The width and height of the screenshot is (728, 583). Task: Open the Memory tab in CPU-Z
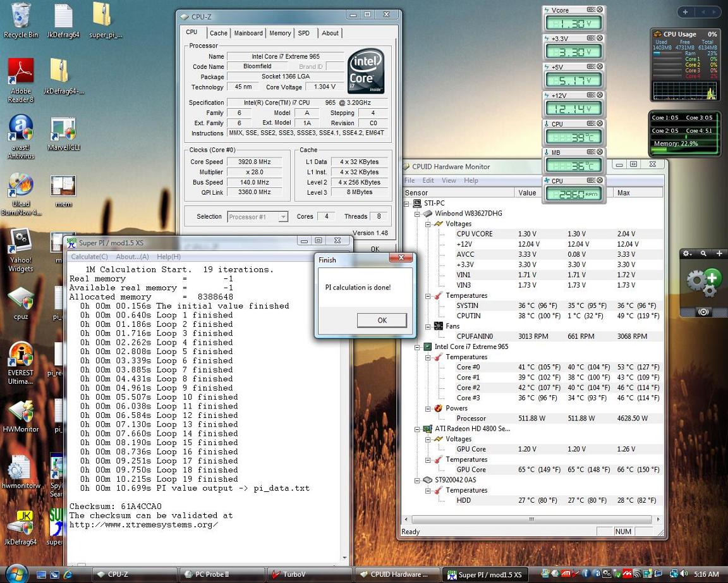(280, 33)
